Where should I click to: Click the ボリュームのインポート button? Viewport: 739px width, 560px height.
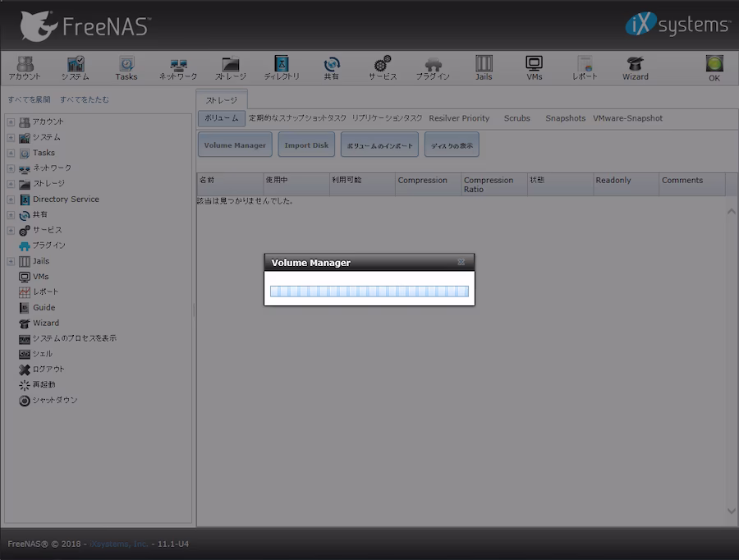tap(379, 145)
